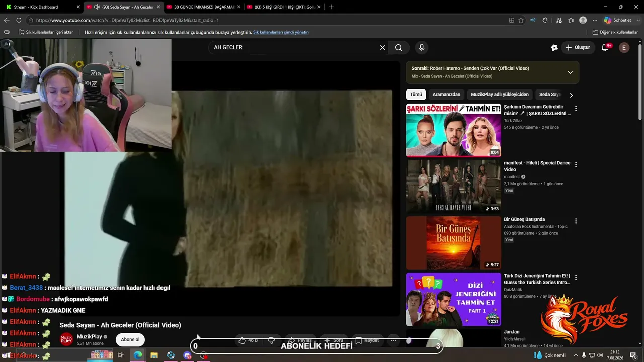Viewport: 644px width, 362px height.
Task: Open Dizi Jeneriğini Tahmin Et thumbnail
Action: pyautogui.click(x=453, y=299)
